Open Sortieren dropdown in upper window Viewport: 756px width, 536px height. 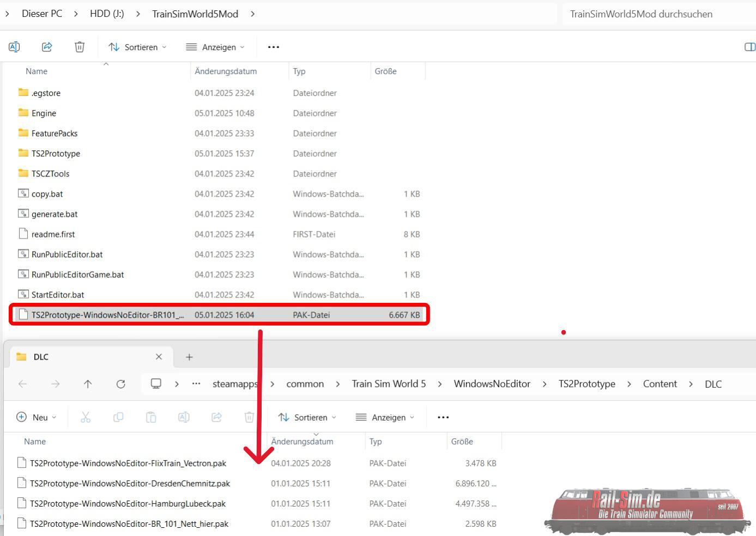[x=137, y=47]
